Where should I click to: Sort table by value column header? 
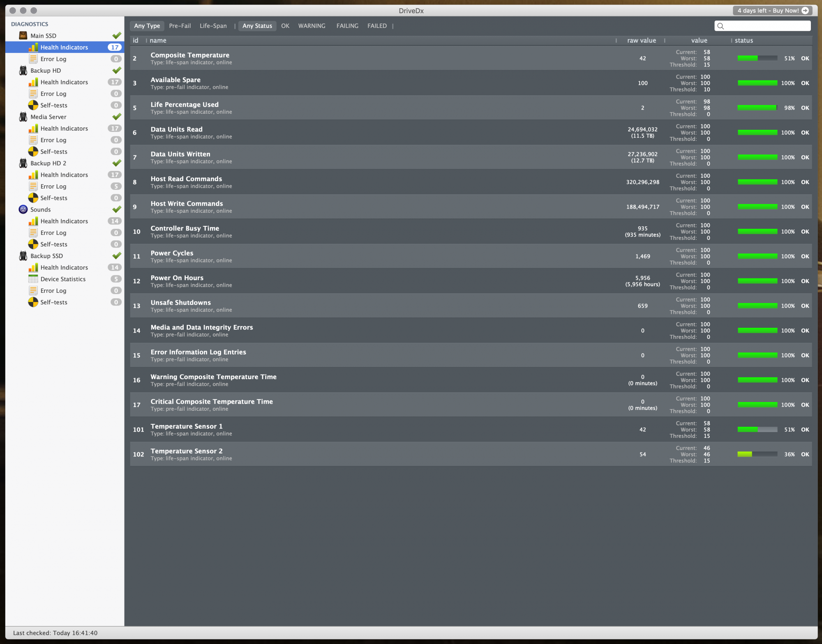[x=699, y=41]
